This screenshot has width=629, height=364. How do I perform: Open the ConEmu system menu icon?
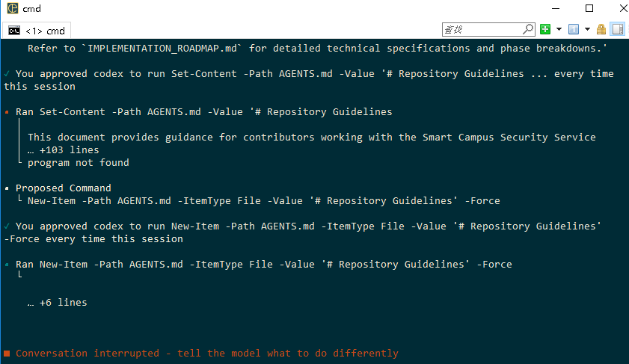click(13, 9)
